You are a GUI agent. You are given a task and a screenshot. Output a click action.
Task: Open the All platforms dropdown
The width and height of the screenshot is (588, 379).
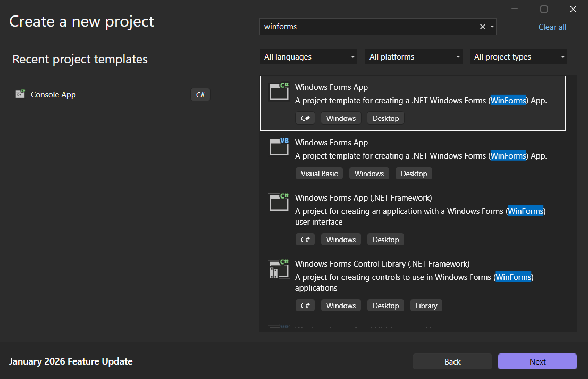[x=414, y=56]
